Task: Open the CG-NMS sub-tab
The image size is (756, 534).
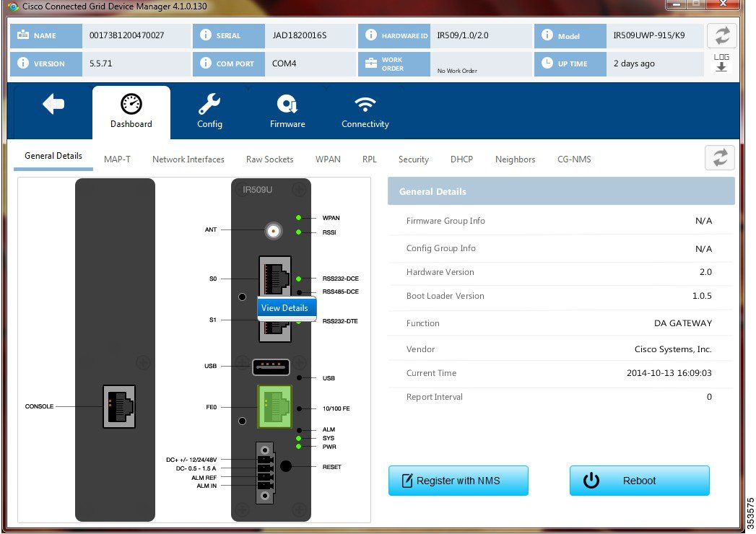Action: pyautogui.click(x=574, y=159)
